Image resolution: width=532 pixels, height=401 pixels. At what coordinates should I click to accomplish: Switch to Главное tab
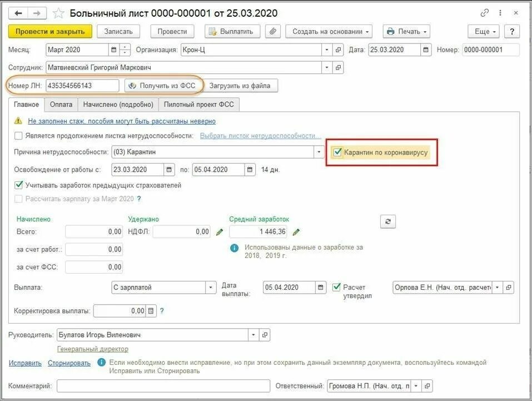click(x=27, y=105)
